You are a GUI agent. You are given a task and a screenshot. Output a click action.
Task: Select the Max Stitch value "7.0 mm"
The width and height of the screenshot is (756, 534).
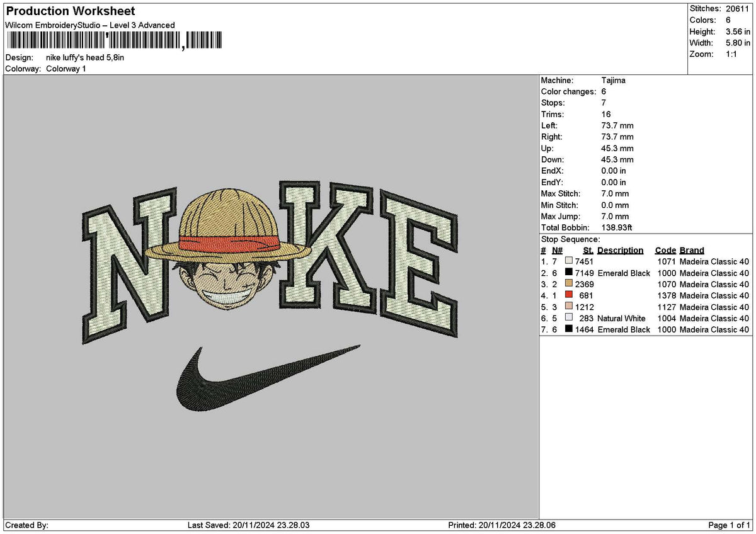[615, 193]
